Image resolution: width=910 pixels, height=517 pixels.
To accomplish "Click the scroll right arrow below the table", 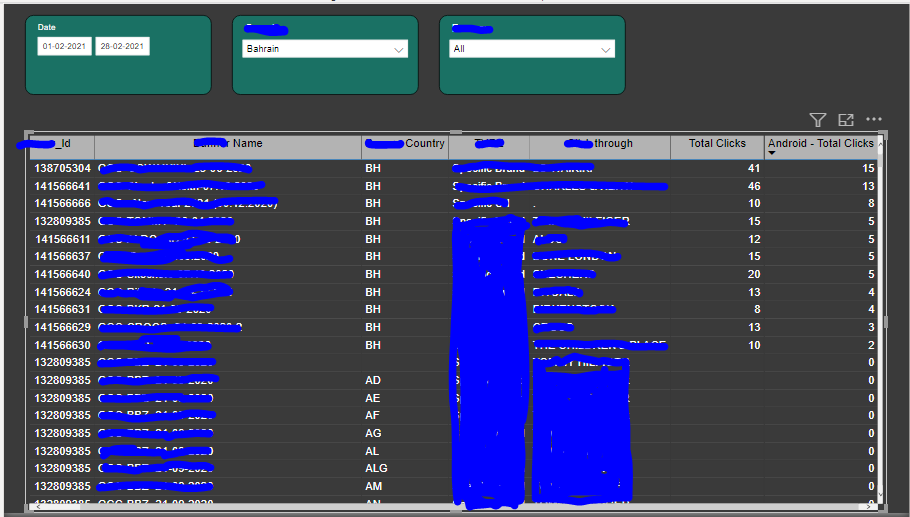I will (868, 507).
